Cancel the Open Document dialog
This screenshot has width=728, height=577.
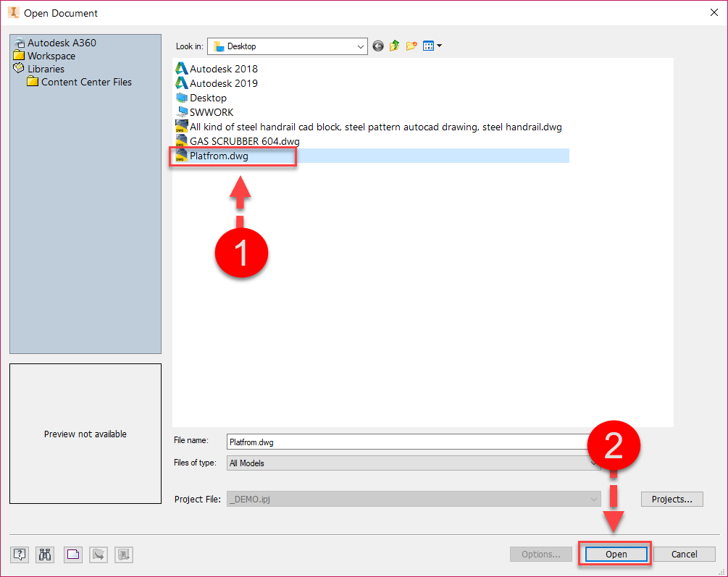point(684,554)
